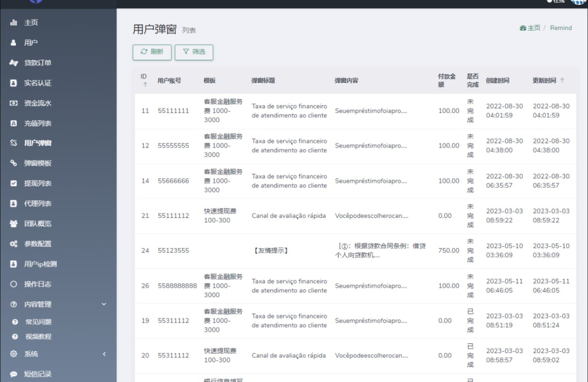Click the 参数配置 gears icon

click(x=14, y=244)
